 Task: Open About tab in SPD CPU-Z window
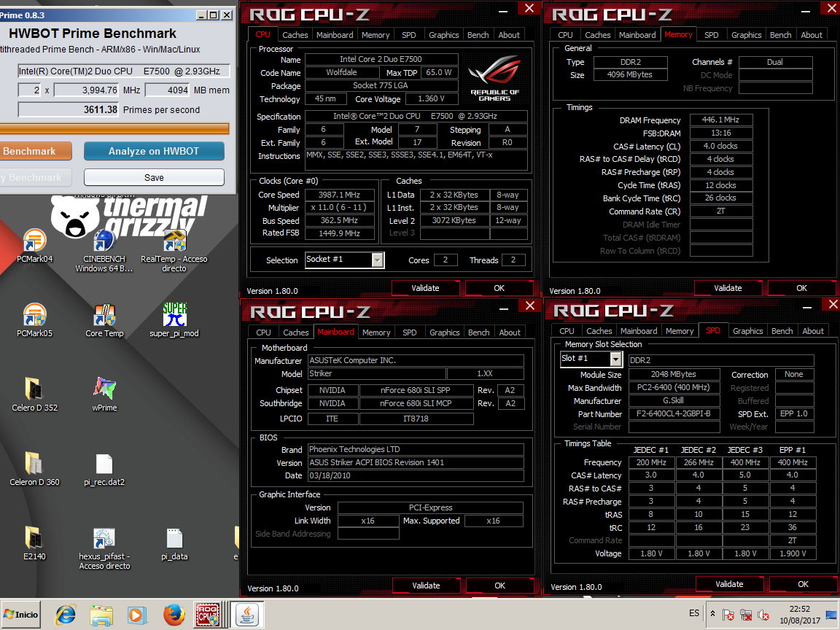[x=813, y=331]
